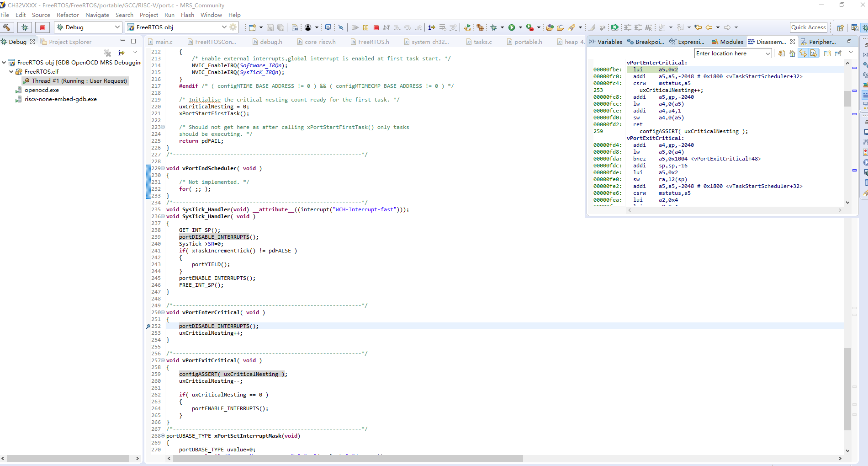Click the editor vertical scrollbar thumb
Image resolution: width=868 pixels, height=466 pixels.
coord(847,389)
